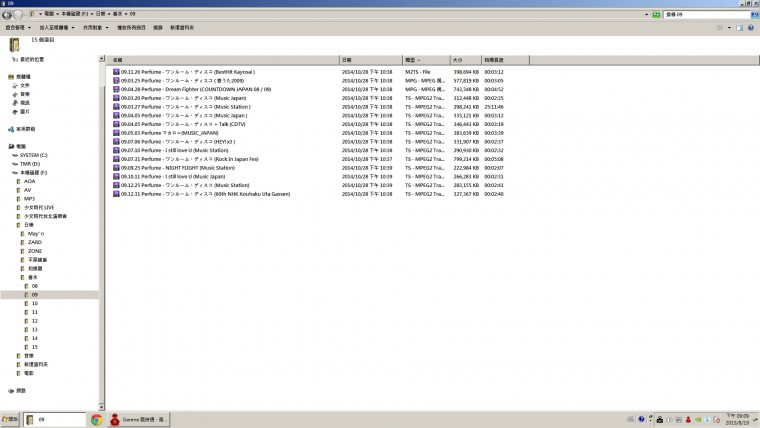The height and width of the screenshot is (428, 760).
Task: Open folder 15 in tree
Action: [34, 347]
